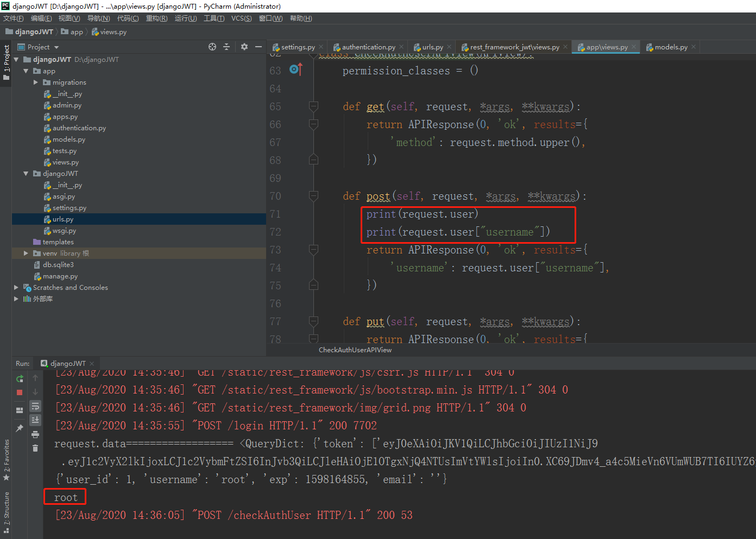Click the override gutter icon on line 63
Image resolution: width=756 pixels, height=539 pixels.
coord(295,69)
